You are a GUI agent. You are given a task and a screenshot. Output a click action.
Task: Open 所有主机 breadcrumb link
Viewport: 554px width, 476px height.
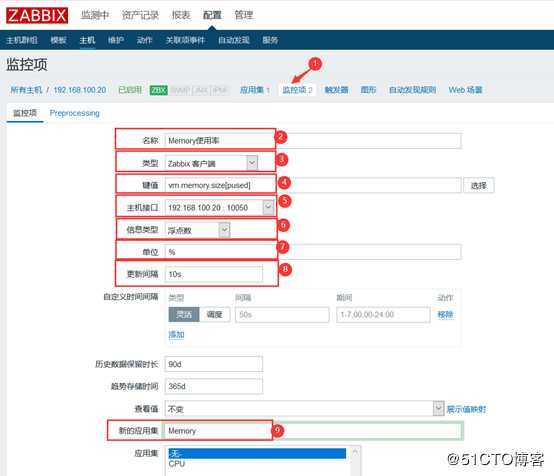(x=26, y=90)
